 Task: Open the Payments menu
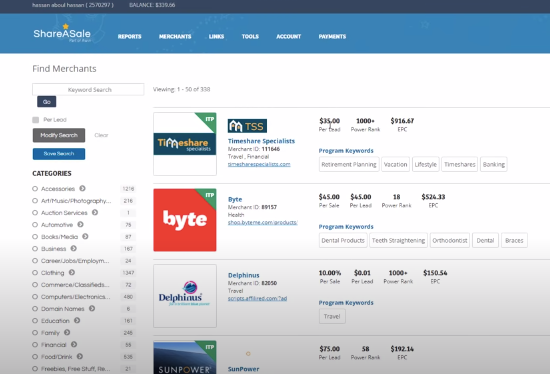[332, 36]
